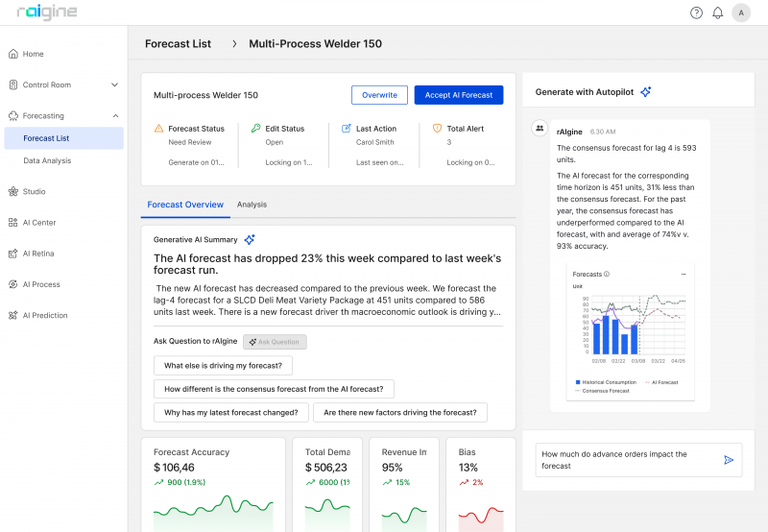Image resolution: width=768 pixels, height=532 pixels.
Task: Choose "Why has my latest forecast changed?"
Action: tap(231, 413)
